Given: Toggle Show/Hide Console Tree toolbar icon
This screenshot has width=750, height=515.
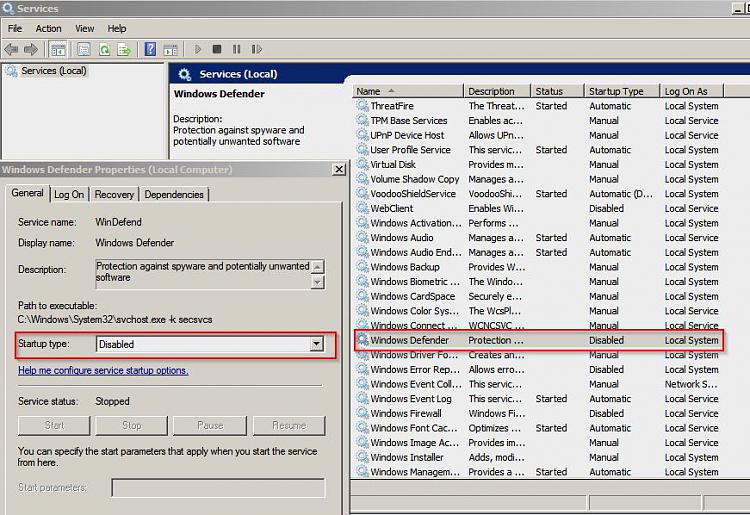Looking at the screenshot, I should [x=58, y=49].
